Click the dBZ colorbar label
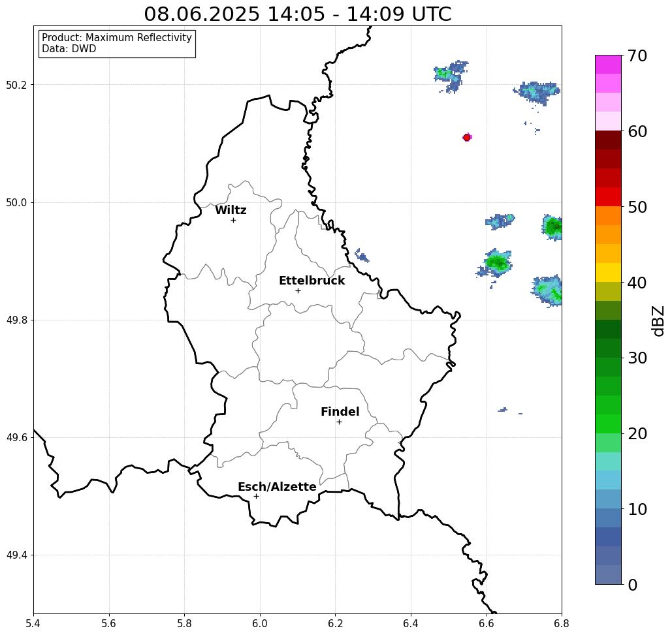 [x=659, y=320]
